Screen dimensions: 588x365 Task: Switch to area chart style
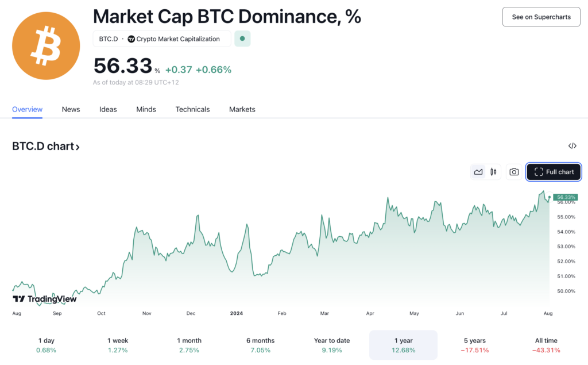478,172
